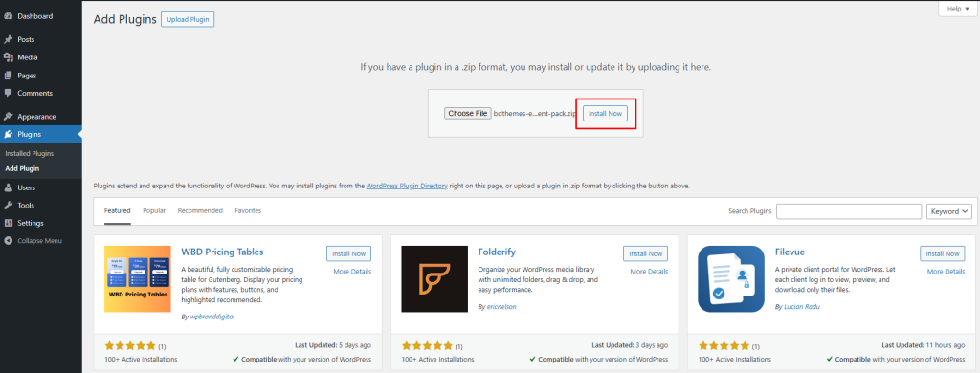This screenshot has height=373, width=980.
Task: Switch to the Popular tab
Action: coord(154,211)
